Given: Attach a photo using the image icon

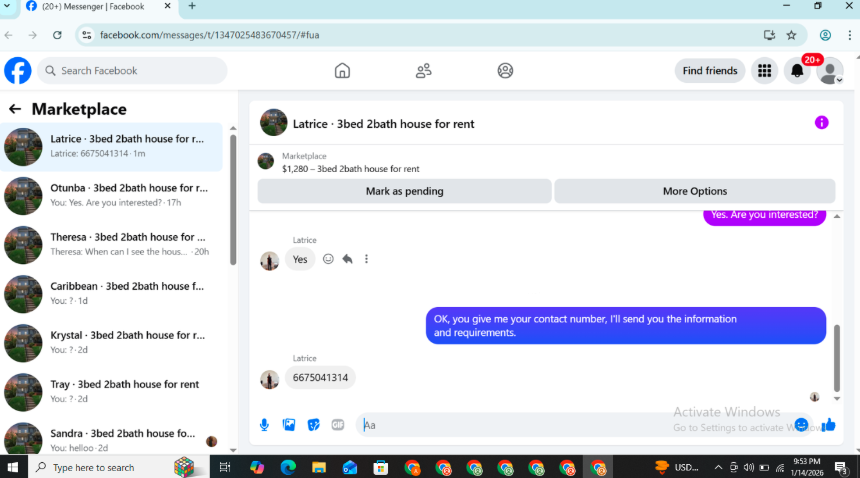Looking at the screenshot, I should [288, 425].
